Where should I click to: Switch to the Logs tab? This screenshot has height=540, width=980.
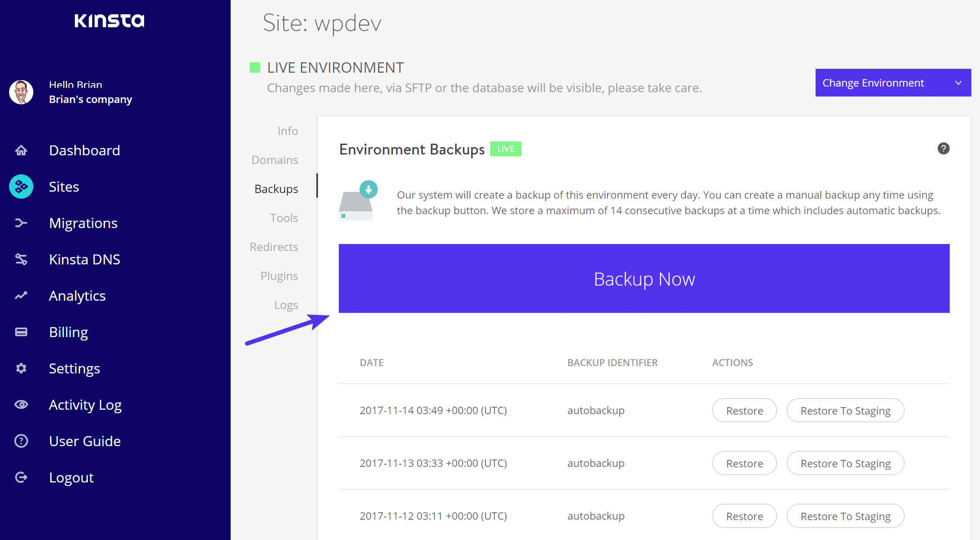pyautogui.click(x=286, y=305)
